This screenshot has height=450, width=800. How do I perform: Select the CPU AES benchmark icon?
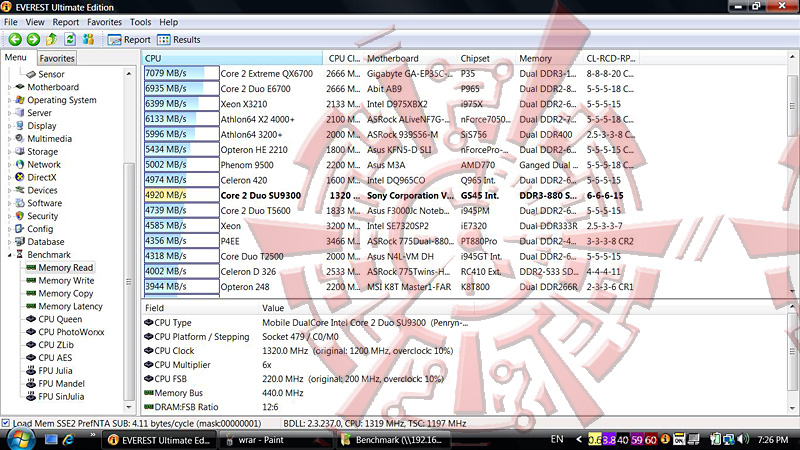coord(31,358)
